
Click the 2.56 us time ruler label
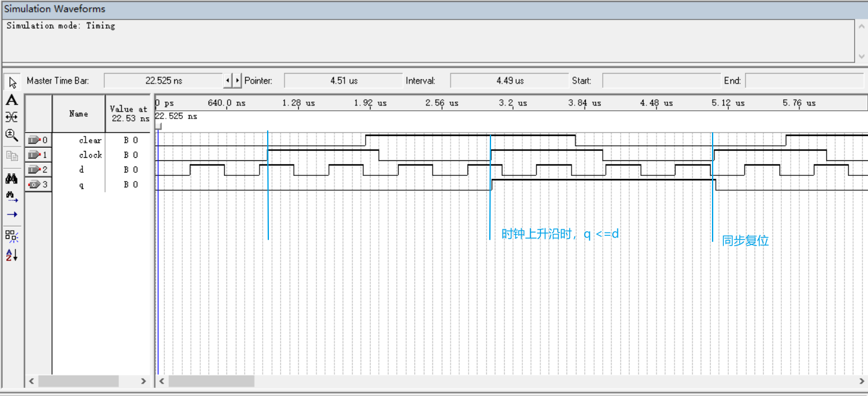pyautogui.click(x=442, y=103)
